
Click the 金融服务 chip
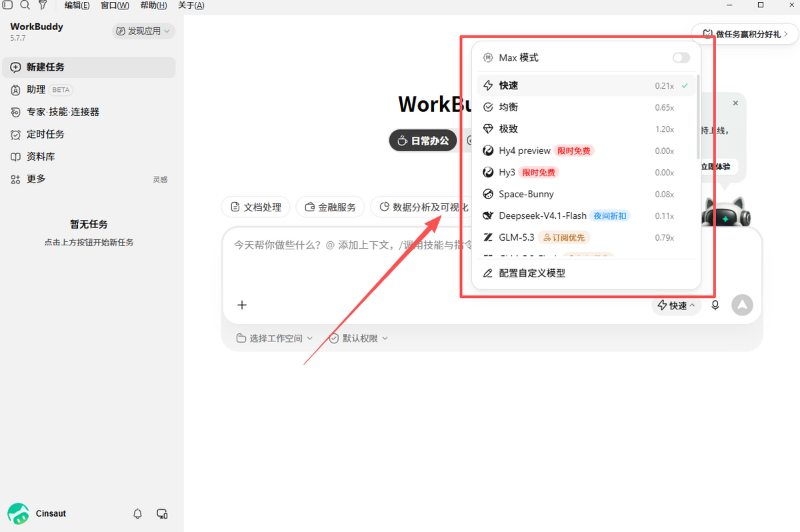331,207
